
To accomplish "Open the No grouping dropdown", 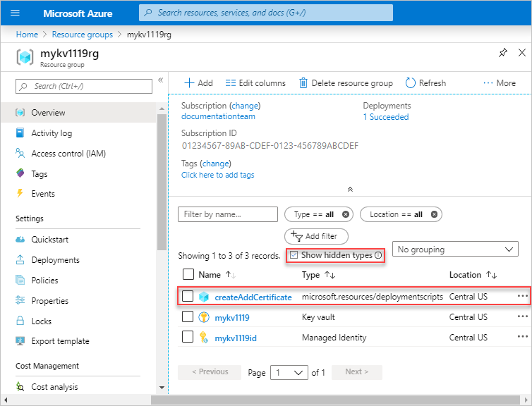I will 455,250.
